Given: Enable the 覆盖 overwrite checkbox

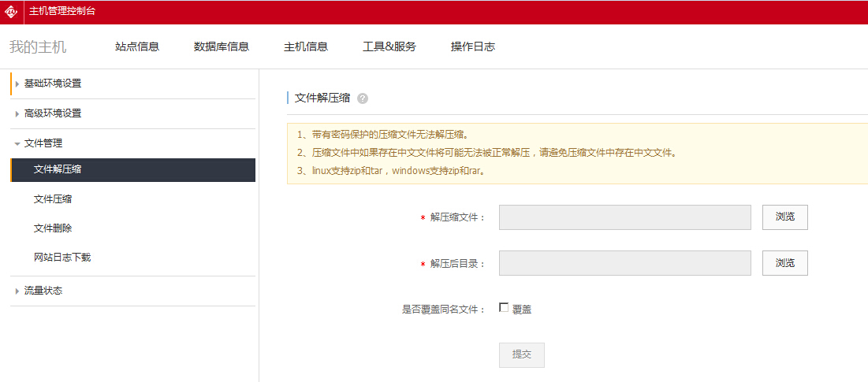Looking at the screenshot, I should (x=504, y=308).
